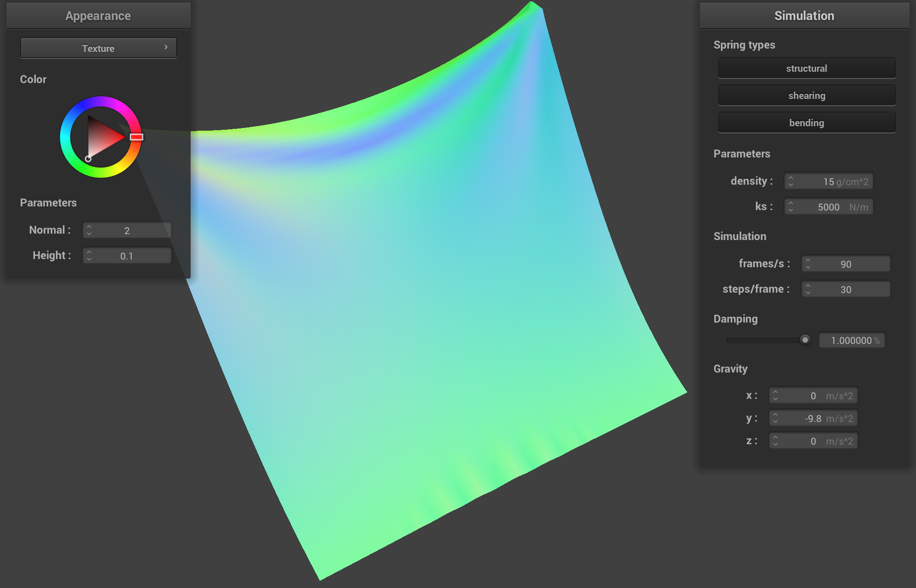Screen dimensions: 916x588
Task: Click the Gravity y stepper arrows
Action: [x=776, y=418]
